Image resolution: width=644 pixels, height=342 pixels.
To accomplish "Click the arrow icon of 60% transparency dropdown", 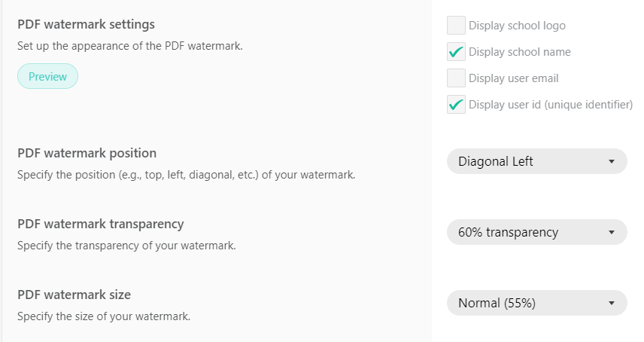I will (612, 232).
